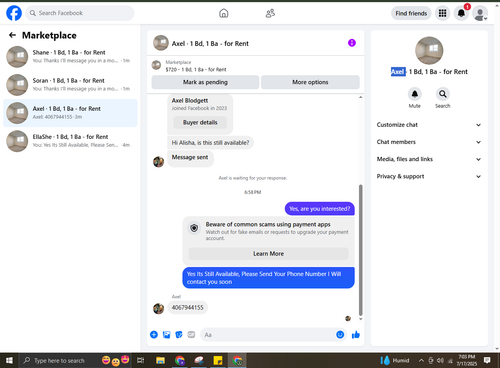
Task: Open Windows Start menu
Action: point(9,360)
